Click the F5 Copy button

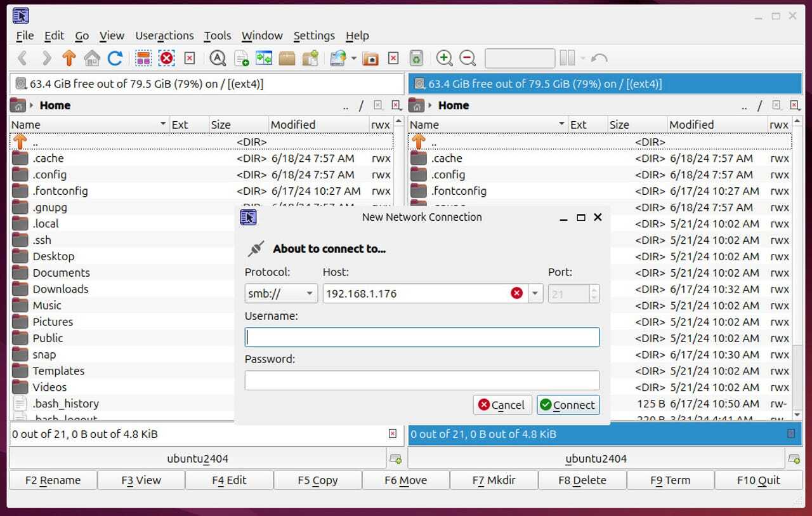(317, 480)
